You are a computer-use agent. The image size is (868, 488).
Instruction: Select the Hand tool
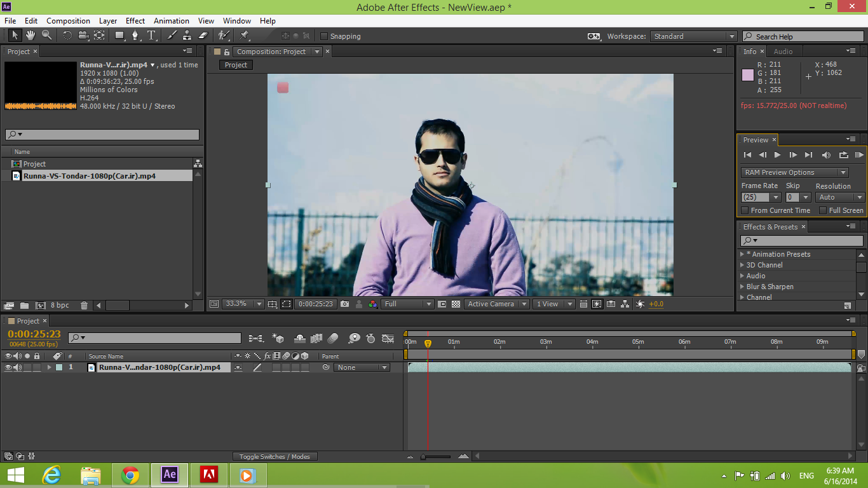tap(31, 36)
